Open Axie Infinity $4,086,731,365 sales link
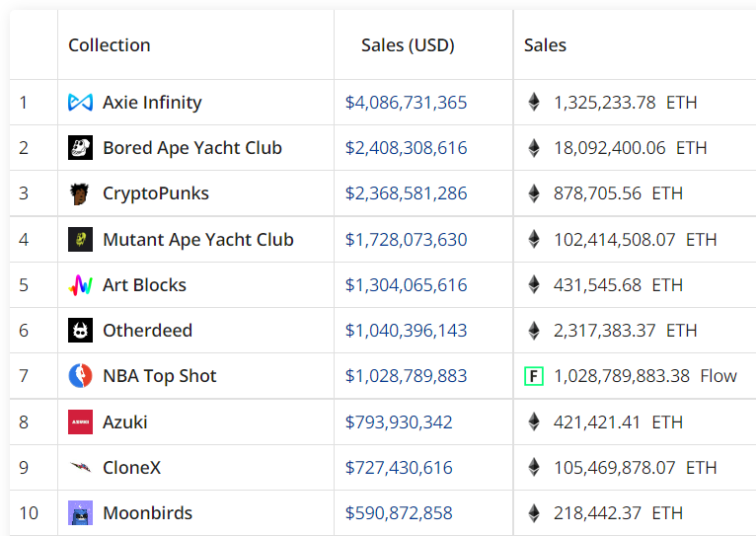 point(406,103)
